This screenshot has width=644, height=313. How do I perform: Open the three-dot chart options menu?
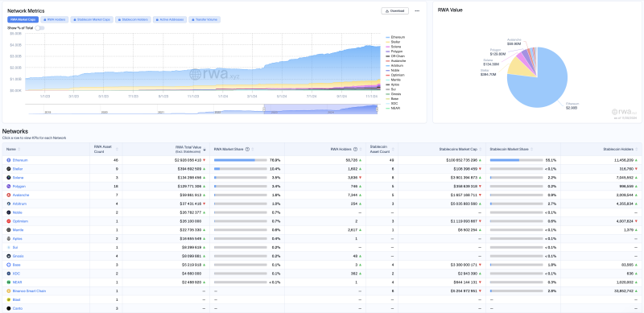pos(417,11)
